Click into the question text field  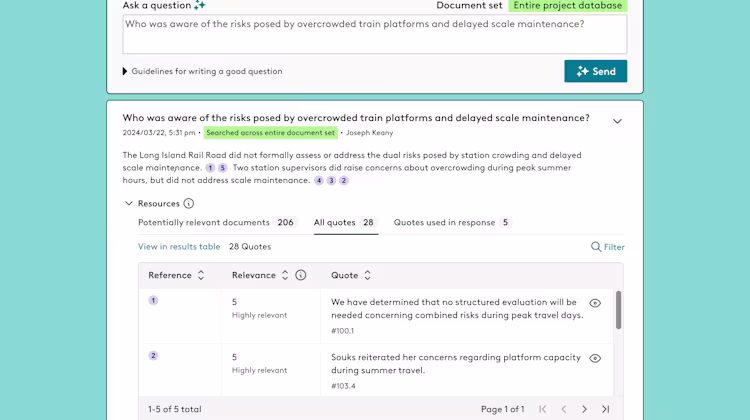pos(374,34)
